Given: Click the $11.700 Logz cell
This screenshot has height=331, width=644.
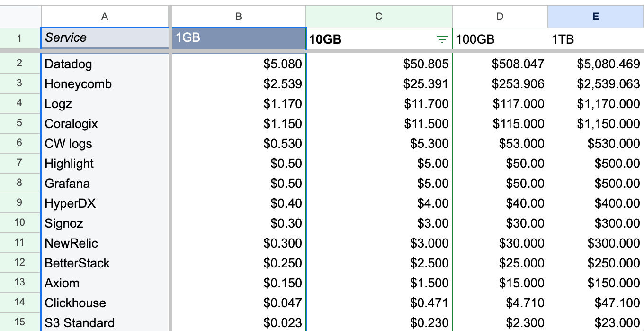Looking at the screenshot, I should click(x=379, y=103).
